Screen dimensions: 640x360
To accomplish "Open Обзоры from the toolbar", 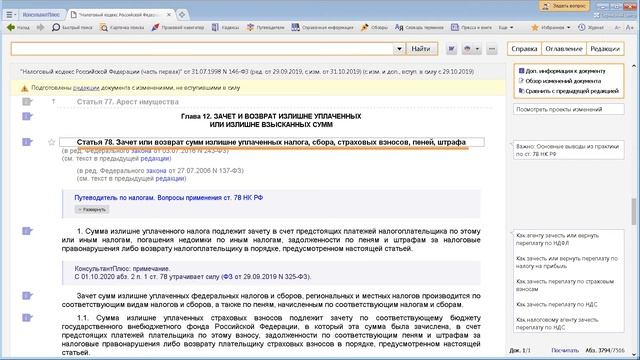I will [x=374, y=27].
